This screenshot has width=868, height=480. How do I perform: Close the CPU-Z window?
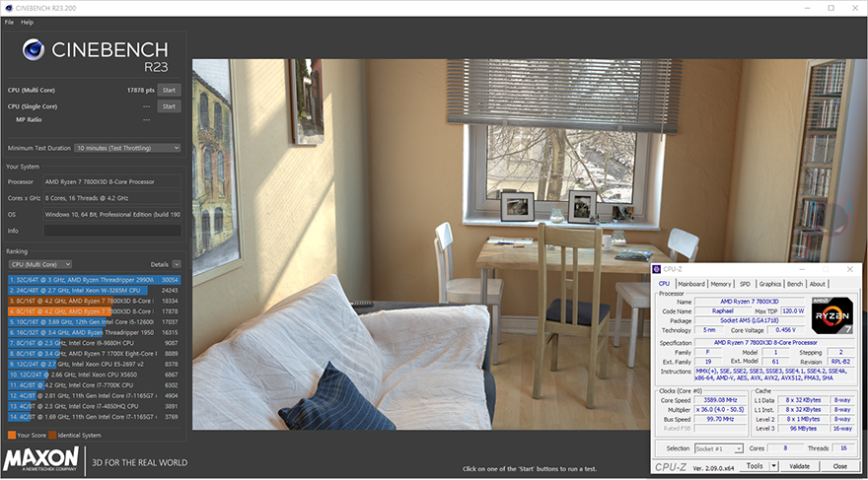pos(850,269)
